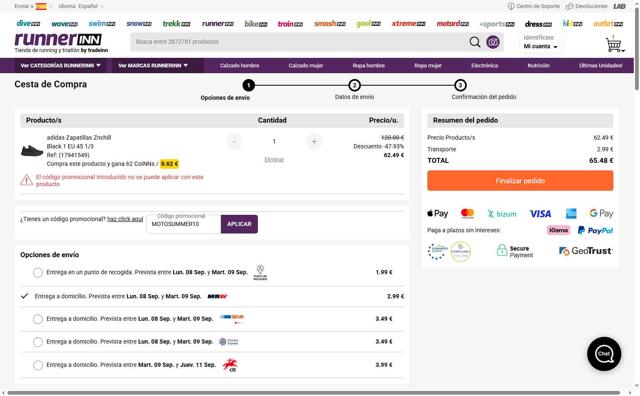
Task: Open the camera image search icon
Action: [493, 42]
